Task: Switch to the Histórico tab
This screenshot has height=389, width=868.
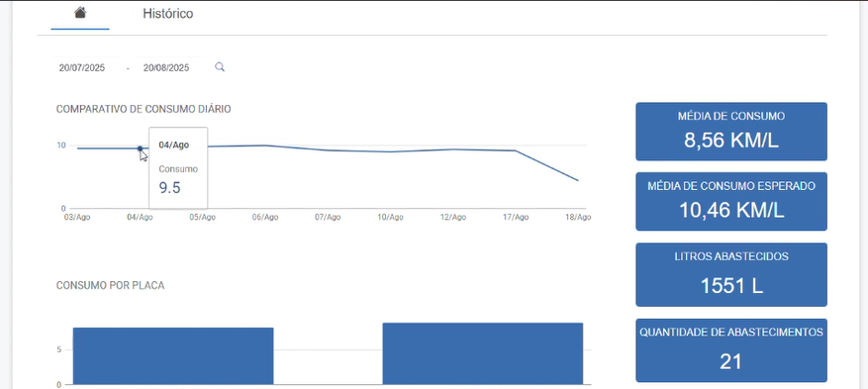Action: [x=167, y=14]
